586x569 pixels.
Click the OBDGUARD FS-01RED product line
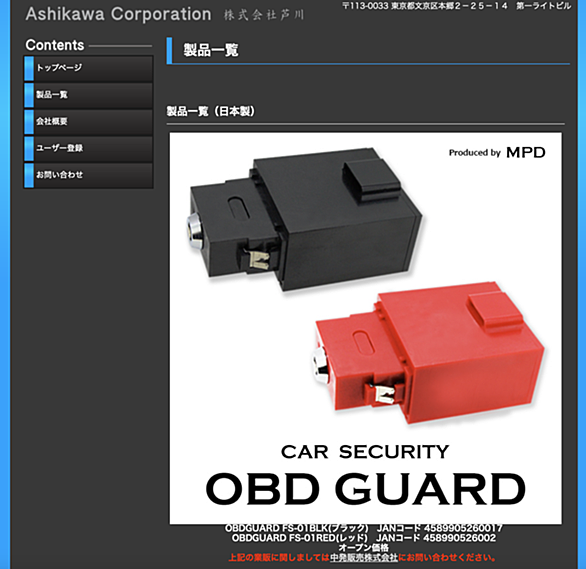364,538
